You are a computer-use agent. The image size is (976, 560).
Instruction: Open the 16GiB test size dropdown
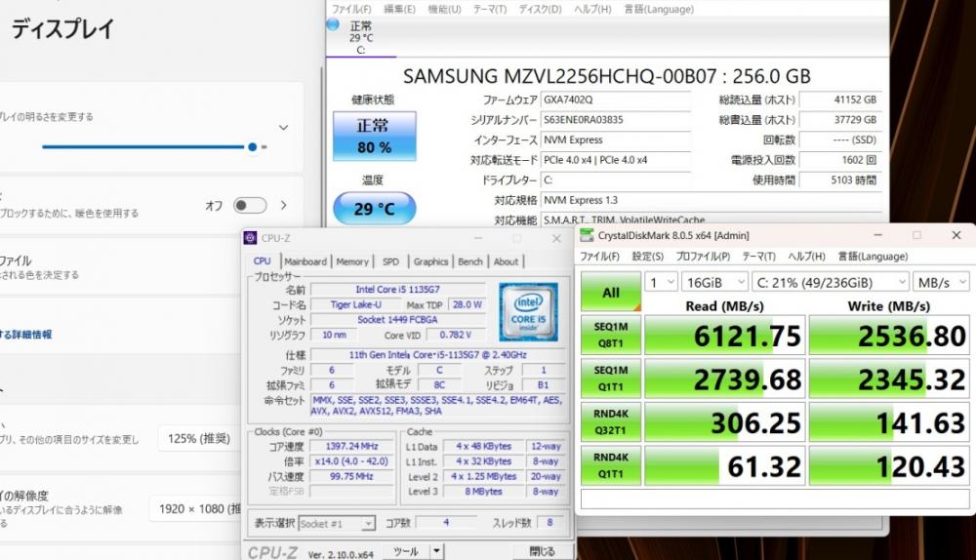coord(714,283)
